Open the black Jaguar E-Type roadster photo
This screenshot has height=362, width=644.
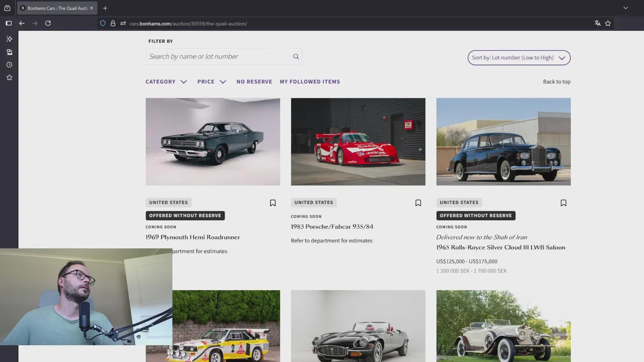point(358,326)
